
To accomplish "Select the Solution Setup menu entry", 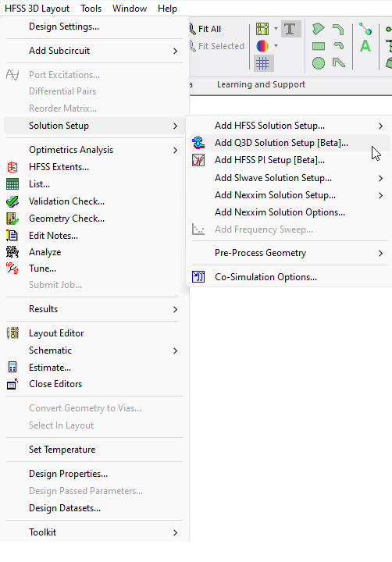I will point(94,126).
